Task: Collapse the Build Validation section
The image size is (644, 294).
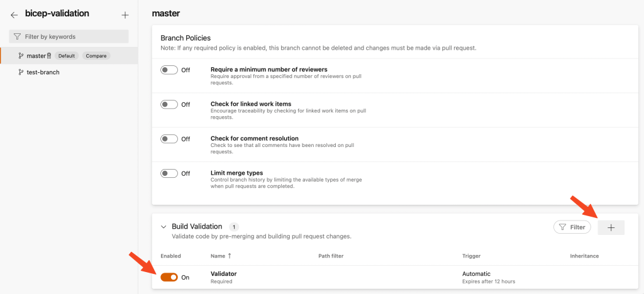Action: [x=164, y=227]
